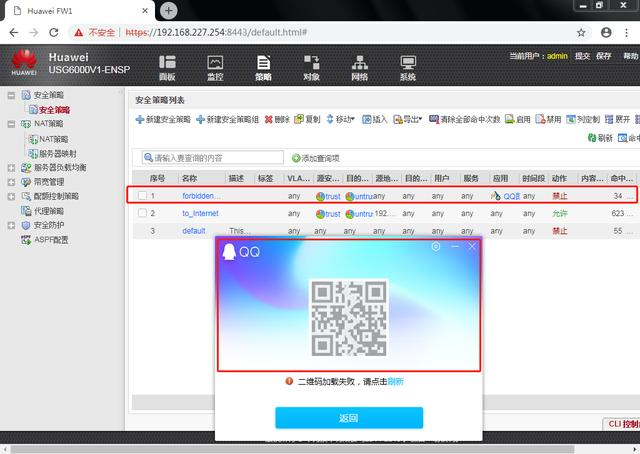Tick checkbox for to_Internet policy row

point(142,213)
